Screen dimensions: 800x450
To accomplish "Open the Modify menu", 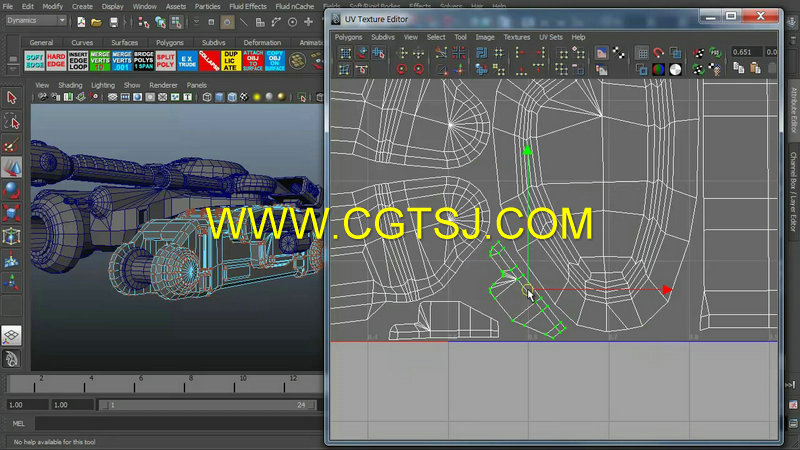I will click(52, 6).
